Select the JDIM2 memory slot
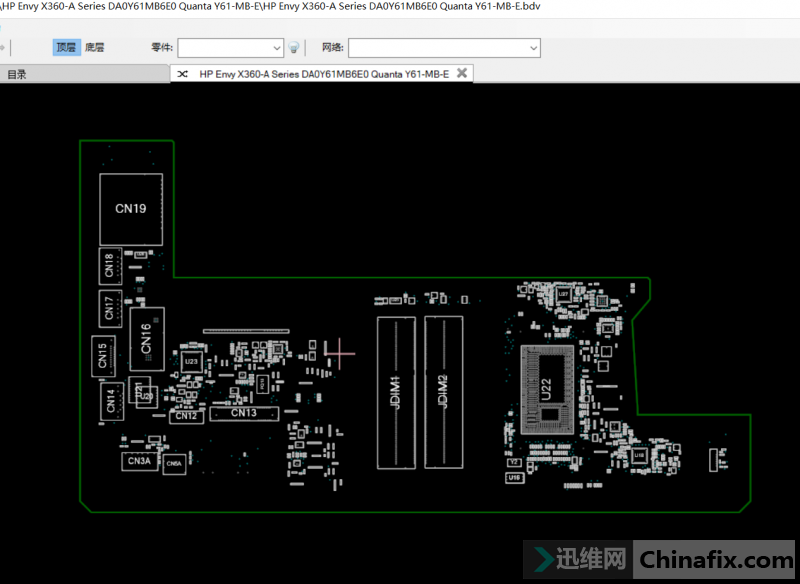Viewport: 800px width, 584px height. click(443, 391)
